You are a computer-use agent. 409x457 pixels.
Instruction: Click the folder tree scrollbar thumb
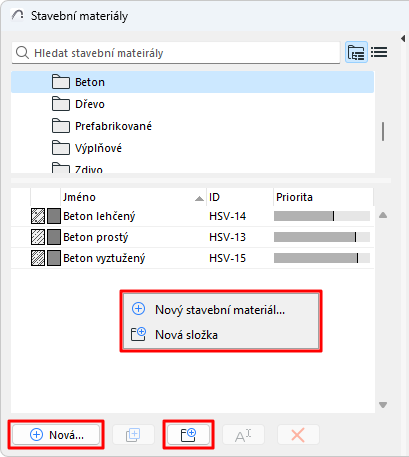point(383,131)
